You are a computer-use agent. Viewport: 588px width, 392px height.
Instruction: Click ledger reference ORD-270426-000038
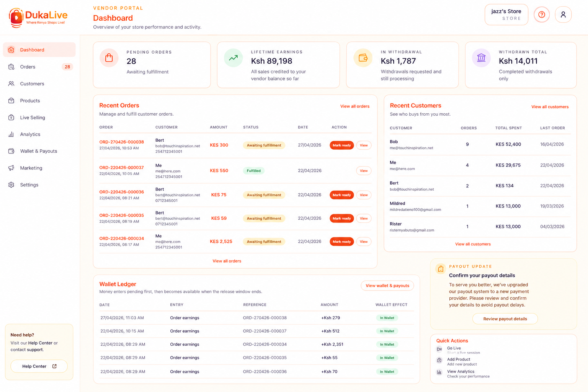pyautogui.click(x=265, y=318)
